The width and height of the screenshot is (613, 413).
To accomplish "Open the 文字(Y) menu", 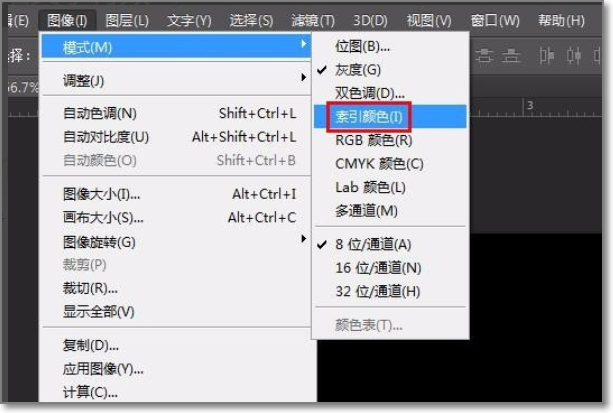I will point(189,20).
